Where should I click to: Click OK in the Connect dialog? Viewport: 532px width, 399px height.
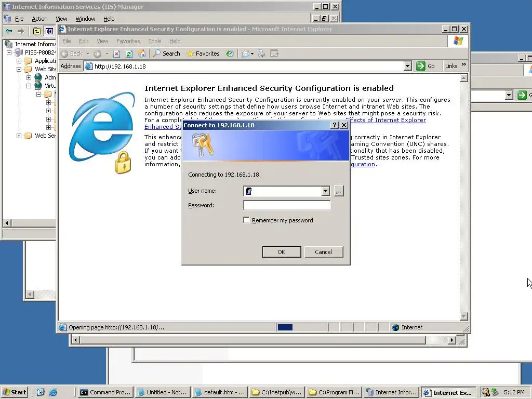click(x=281, y=252)
